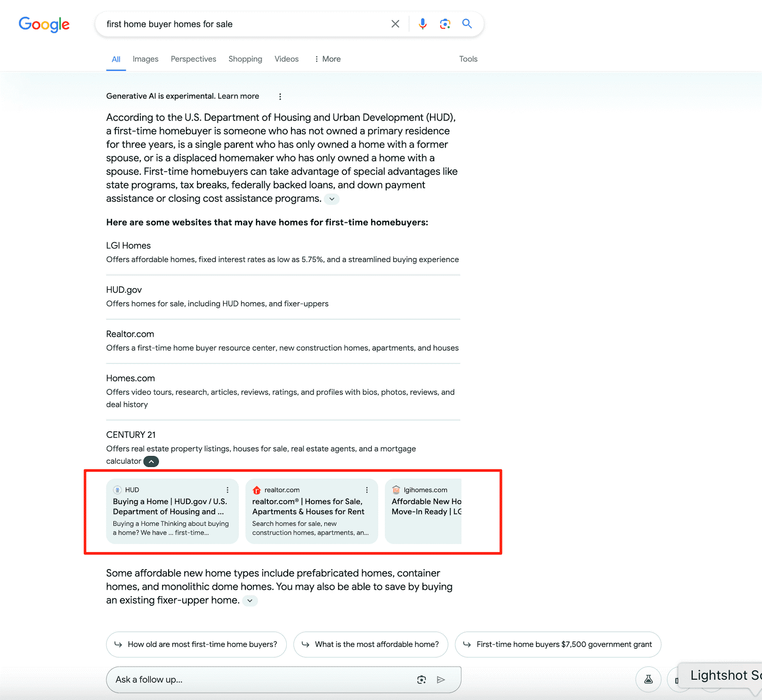Select the All results tab
The width and height of the screenshot is (762, 700).
(x=116, y=59)
